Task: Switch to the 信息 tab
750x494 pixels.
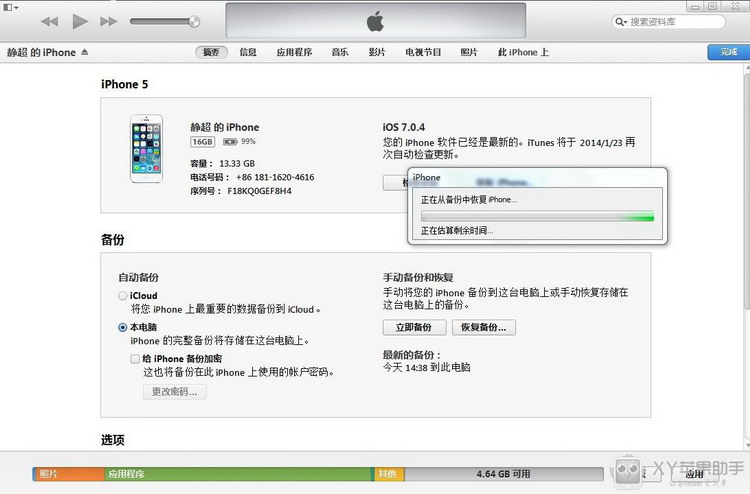Action: (x=248, y=52)
